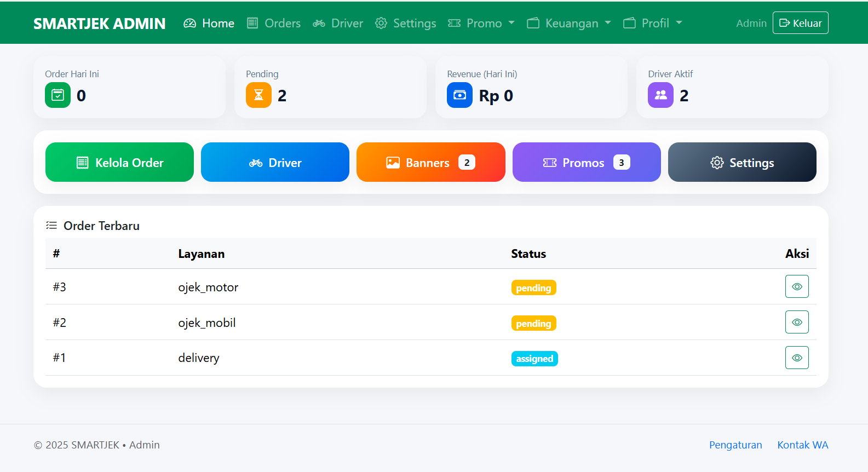868x472 pixels.
Task: Click the Banners count badge
Action: point(467,163)
